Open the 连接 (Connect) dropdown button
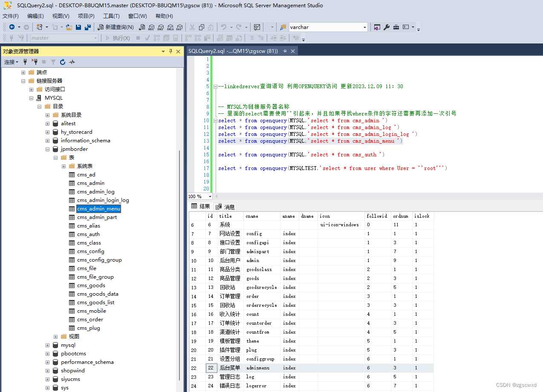543x392 pixels. [x=12, y=62]
